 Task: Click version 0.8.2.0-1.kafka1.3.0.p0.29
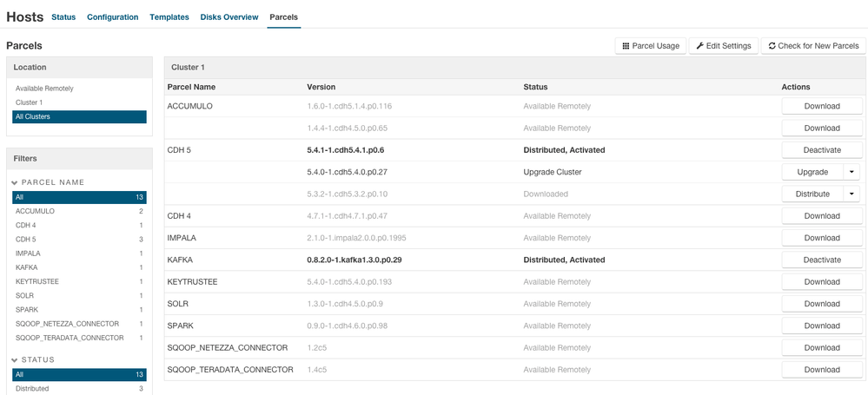tap(354, 260)
